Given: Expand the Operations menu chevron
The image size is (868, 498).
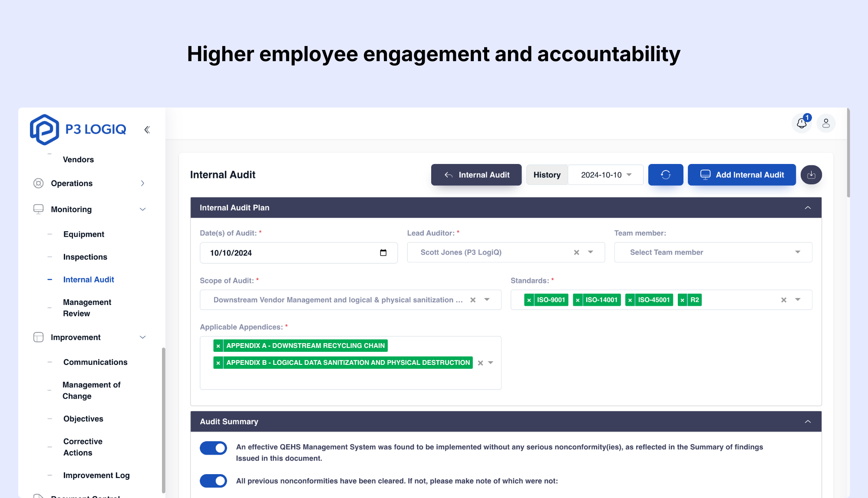Looking at the screenshot, I should [x=142, y=183].
